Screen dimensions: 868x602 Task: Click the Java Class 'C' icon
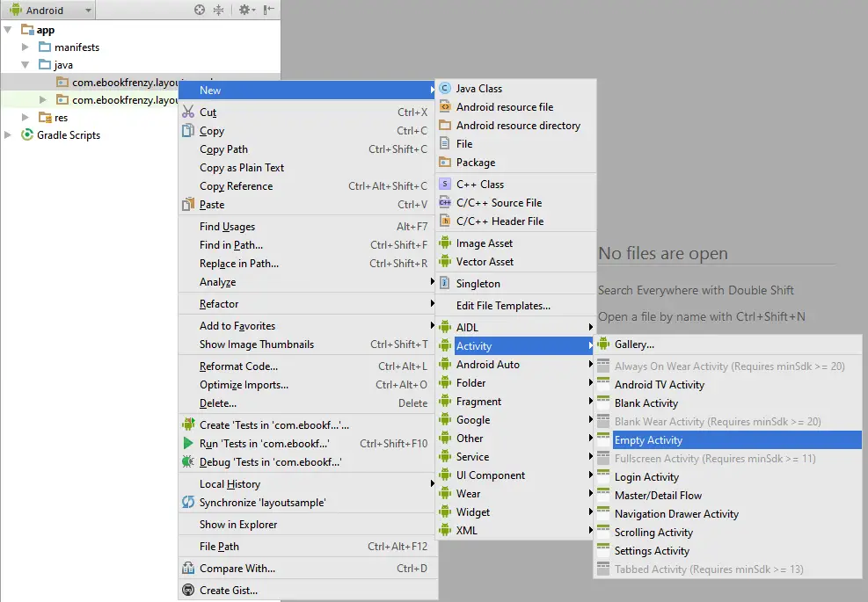coord(445,89)
